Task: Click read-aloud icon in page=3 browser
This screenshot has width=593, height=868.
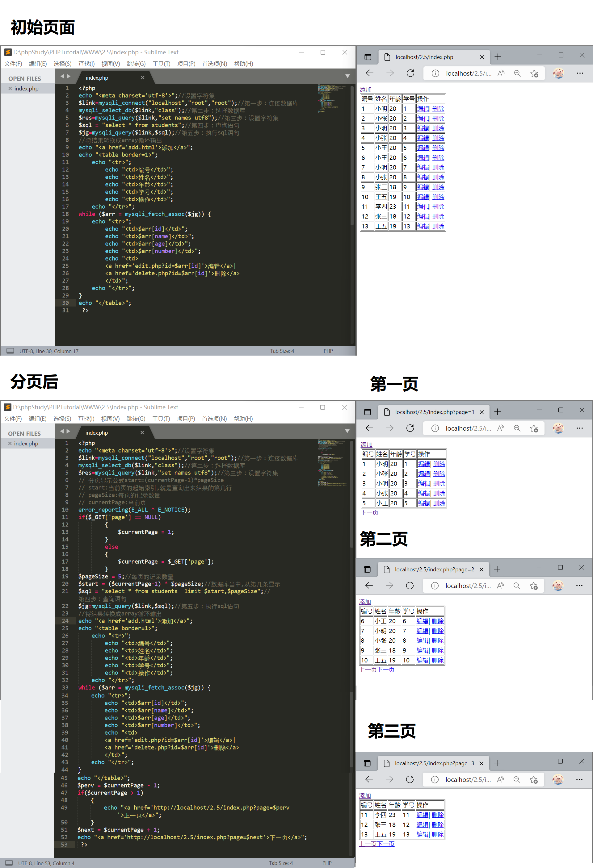Action: click(x=500, y=779)
